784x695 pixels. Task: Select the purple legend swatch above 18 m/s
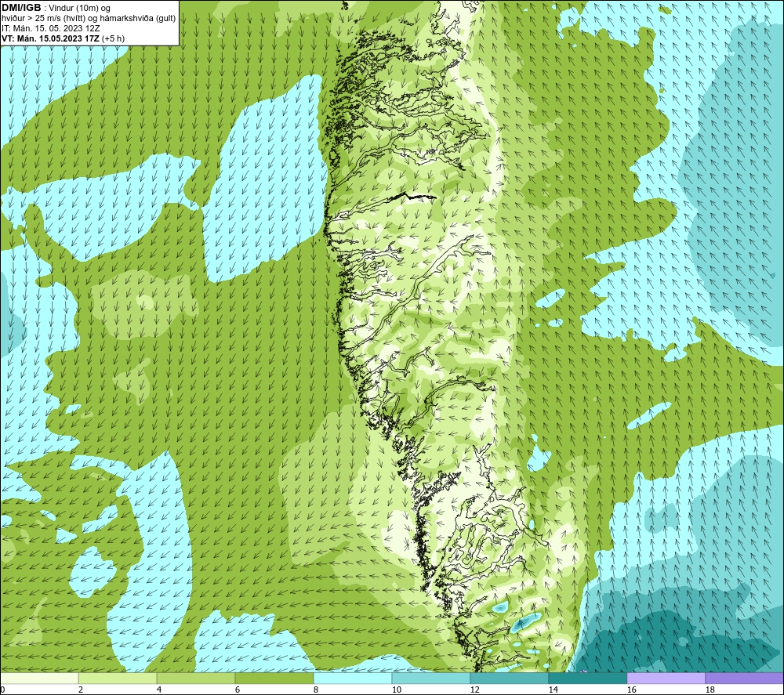tap(745, 678)
